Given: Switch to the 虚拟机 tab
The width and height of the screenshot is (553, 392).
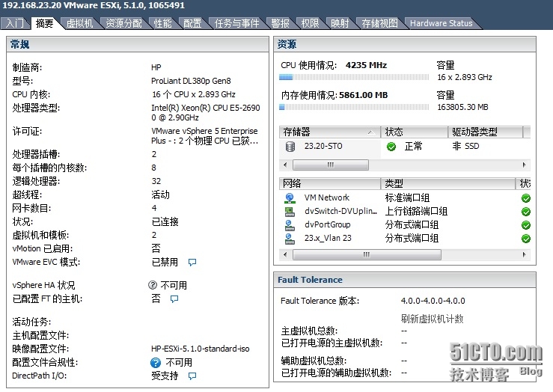Looking at the screenshot, I should pos(80,23).
